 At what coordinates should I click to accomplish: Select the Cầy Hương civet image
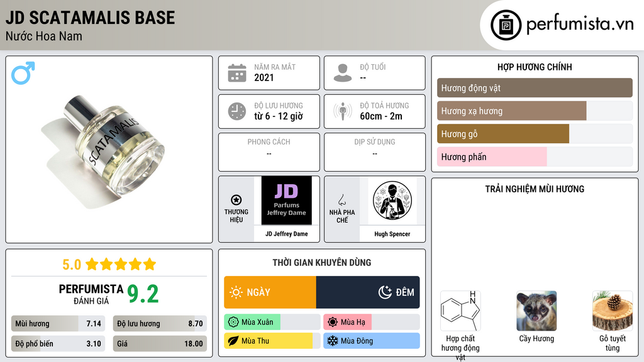[536, 310]
